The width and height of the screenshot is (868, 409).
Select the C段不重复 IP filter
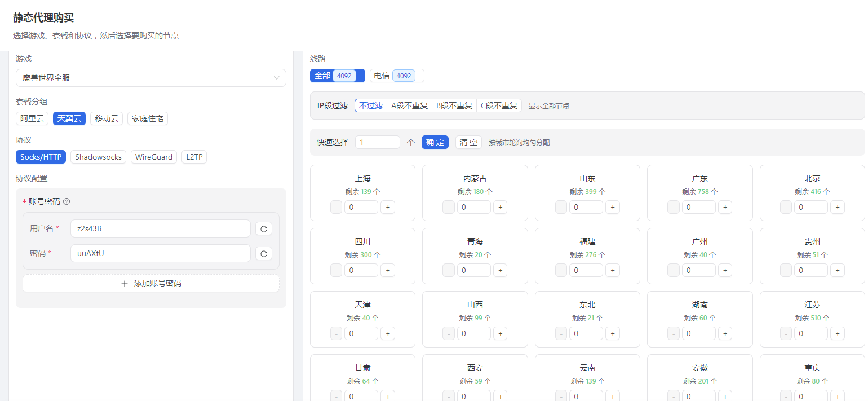(499, 105)
